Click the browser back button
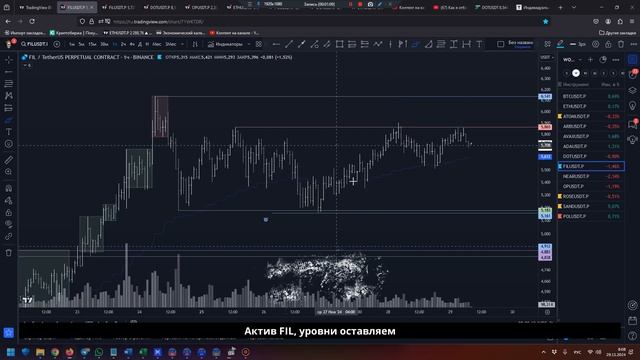This screenshot has width=640, height=360. click(x=8, y=21)
